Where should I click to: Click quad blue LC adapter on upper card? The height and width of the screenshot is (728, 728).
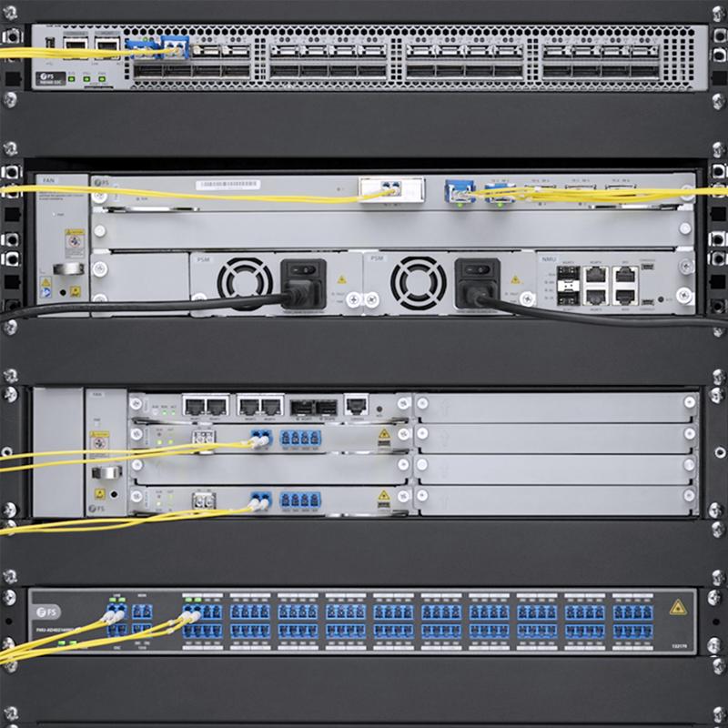300,439
